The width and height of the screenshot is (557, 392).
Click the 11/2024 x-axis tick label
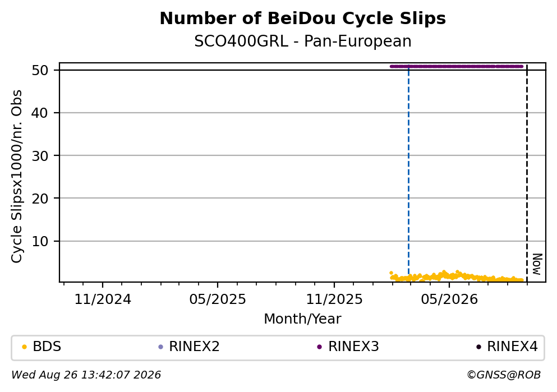pyautogui.click(x=103, y=299)
